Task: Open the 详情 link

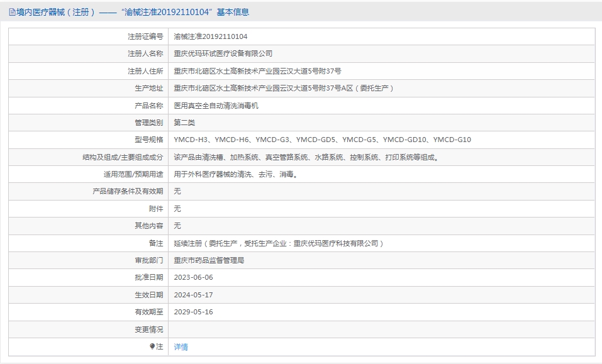Action: point(181,346)
